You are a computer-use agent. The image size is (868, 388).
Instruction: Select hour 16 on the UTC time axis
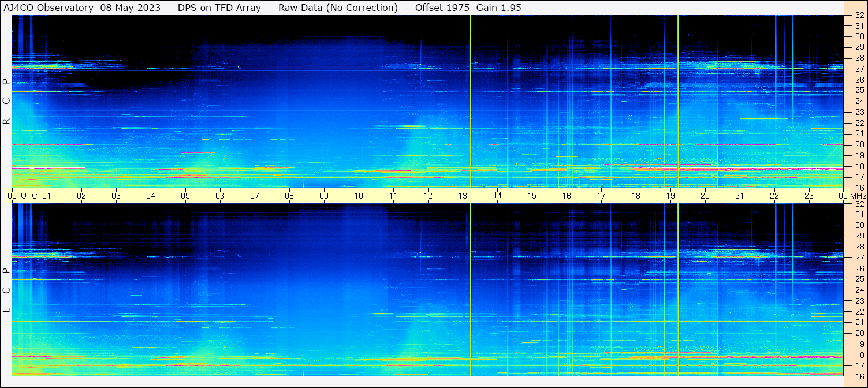tap(567, 196)
